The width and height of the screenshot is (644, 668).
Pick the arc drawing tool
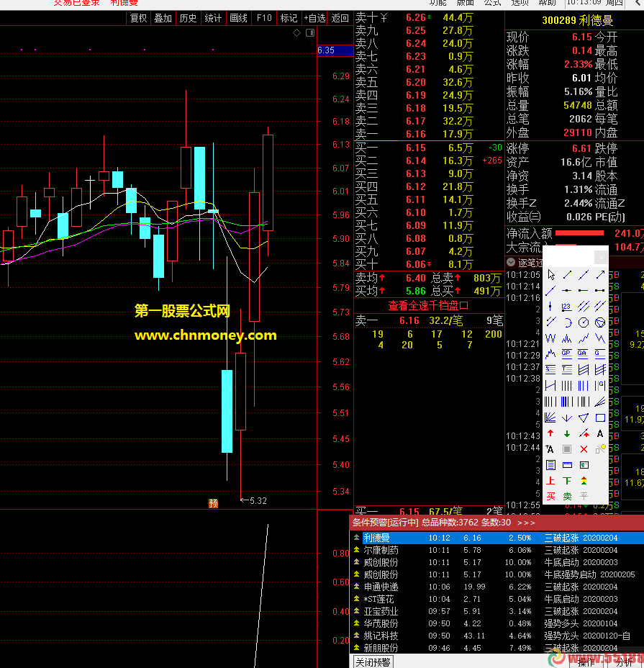point(567,322)
